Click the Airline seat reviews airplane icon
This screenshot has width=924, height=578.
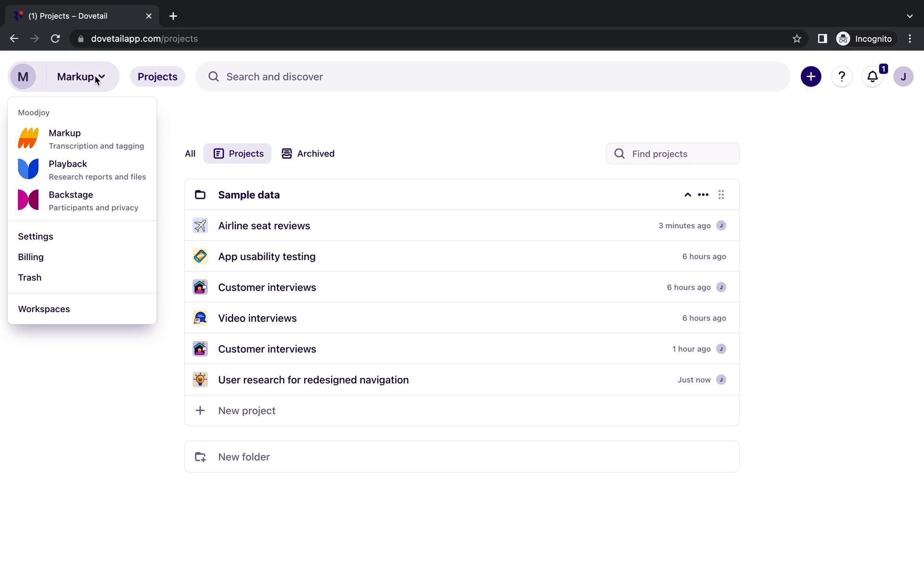click(200, 225)
